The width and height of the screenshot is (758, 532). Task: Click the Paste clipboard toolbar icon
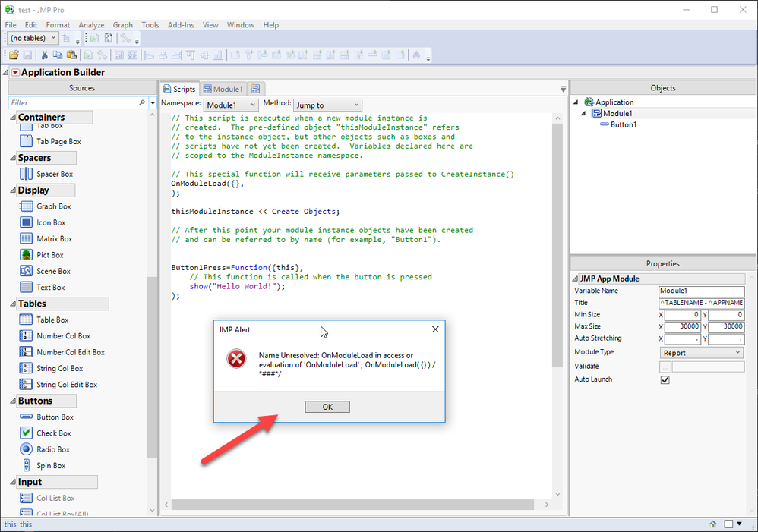(x=71, y=55)
